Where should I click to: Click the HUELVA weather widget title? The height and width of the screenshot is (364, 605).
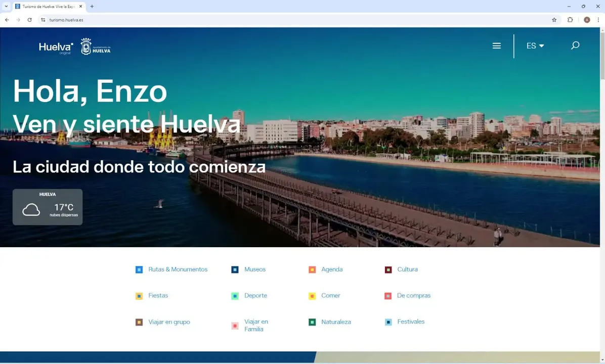click(x=48, y=195)
